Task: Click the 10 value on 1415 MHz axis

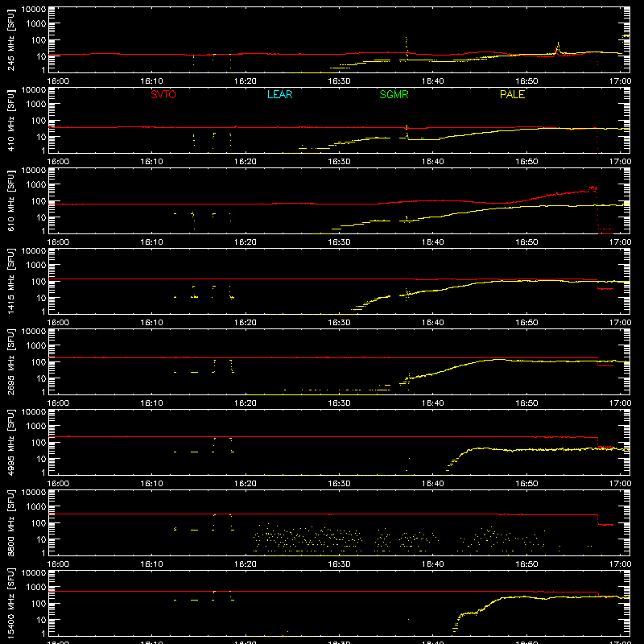Action: coord(41,298)
